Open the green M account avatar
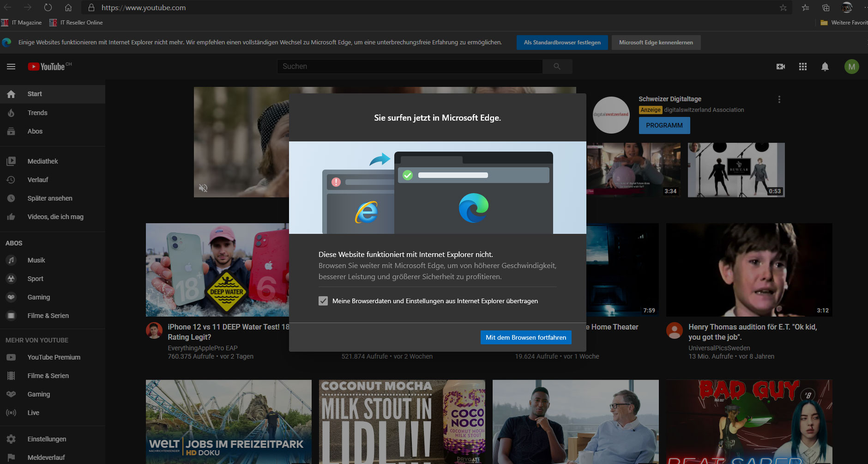This screenshot has width=868, height=464. coord(852,67)
